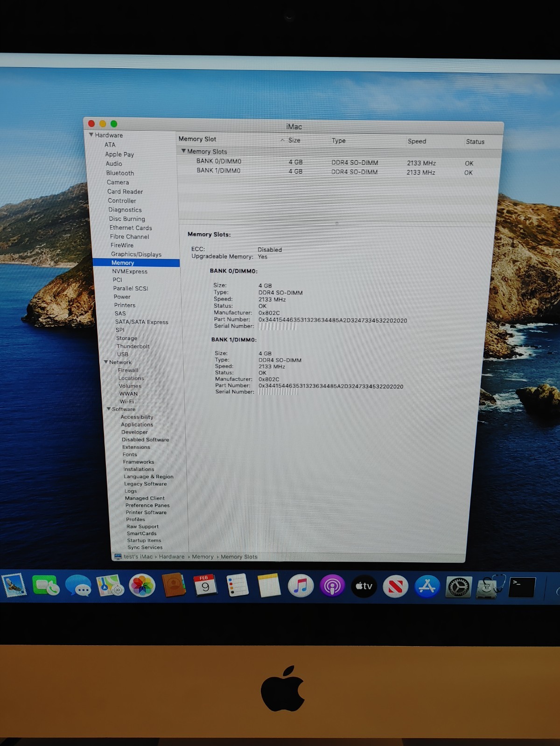Viewport: 560px width, 746px height.
Task: Open the Messages app in dock
Action: (78, 586)
